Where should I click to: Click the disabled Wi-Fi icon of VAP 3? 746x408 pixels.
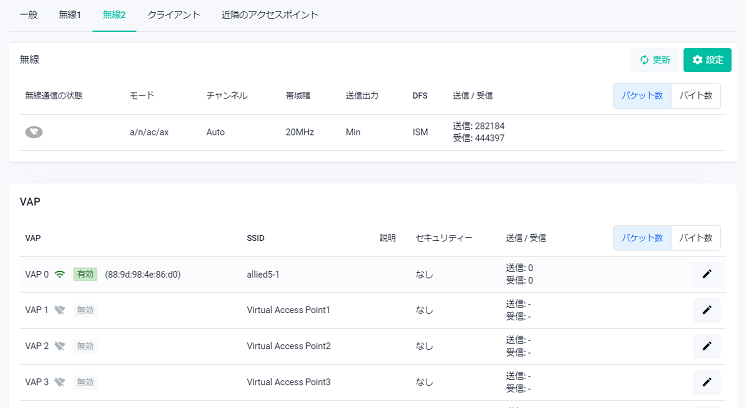[59, 382]
